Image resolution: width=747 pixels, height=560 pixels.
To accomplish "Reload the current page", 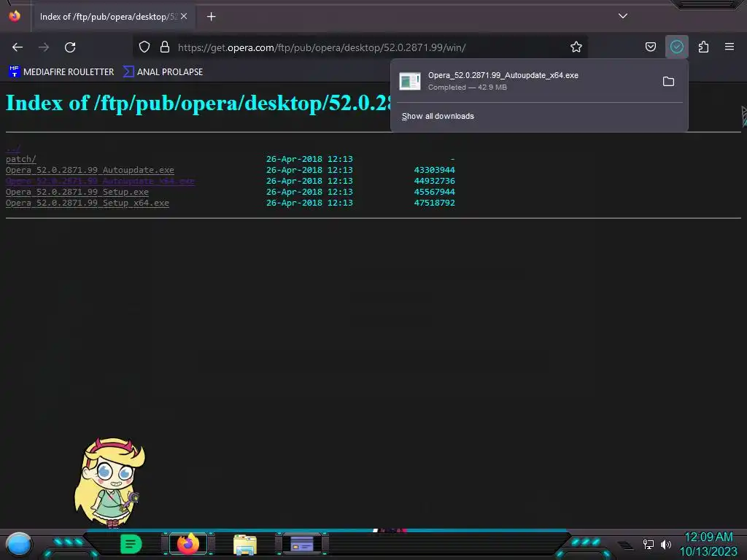I will (x=70, y=47).
